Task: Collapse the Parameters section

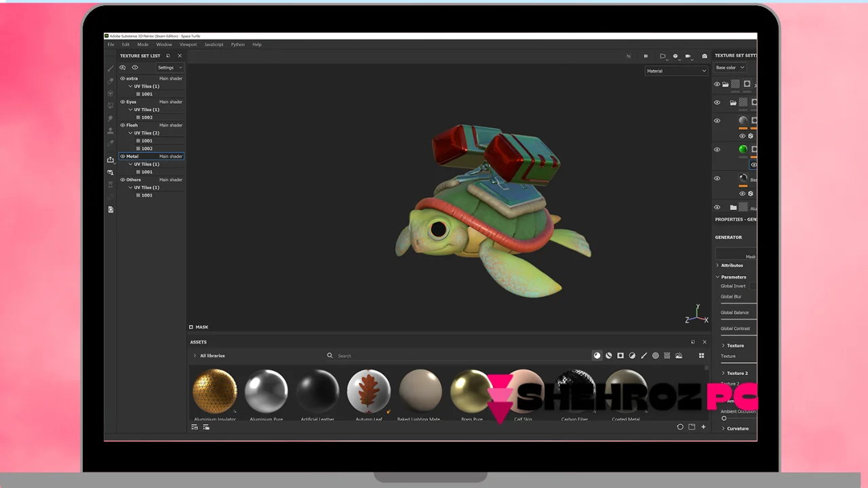Action: coord(717,277)
